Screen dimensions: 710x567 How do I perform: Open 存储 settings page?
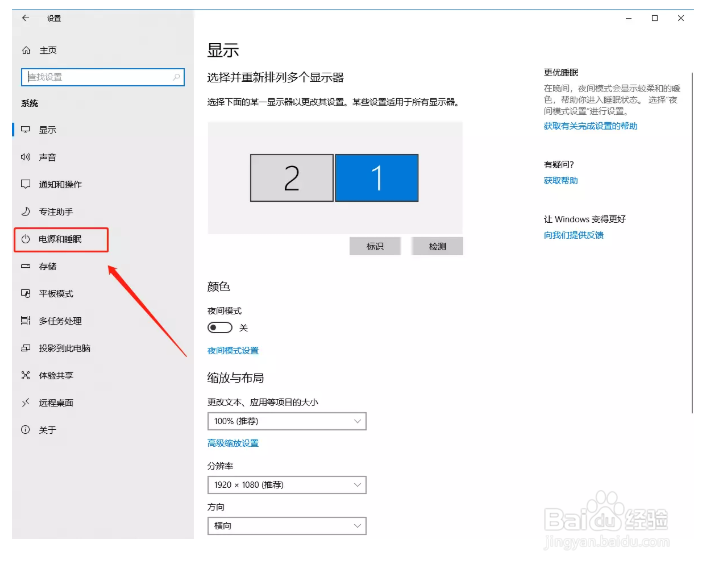[47, 266]
